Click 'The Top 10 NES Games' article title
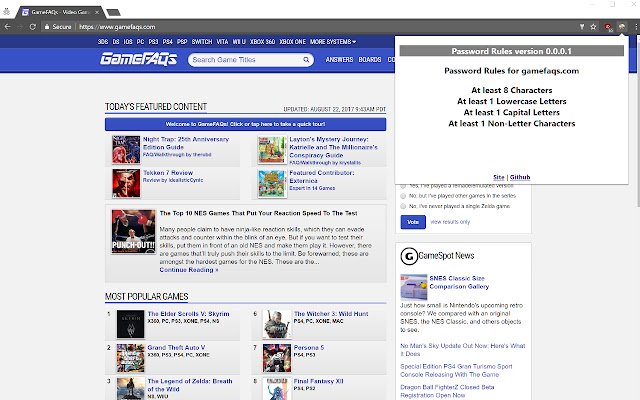This screenshot has height=400, width=640. click(x=258, y=213)
